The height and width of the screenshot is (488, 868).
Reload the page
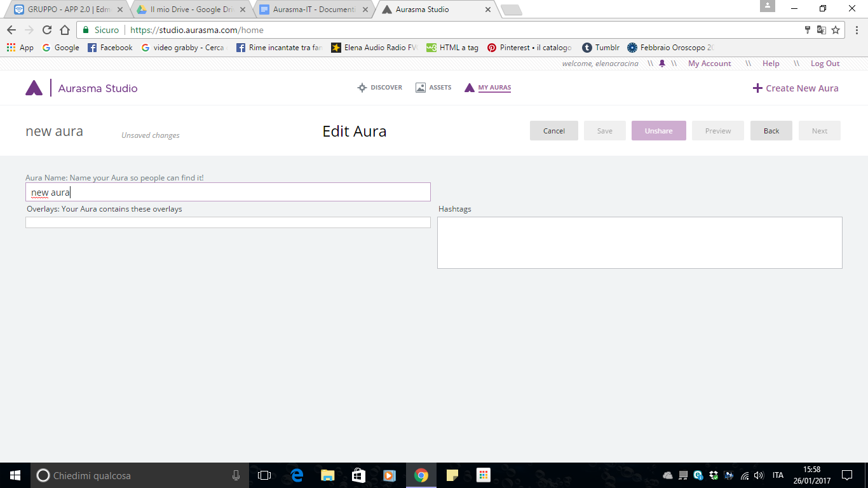pos(47,30)
